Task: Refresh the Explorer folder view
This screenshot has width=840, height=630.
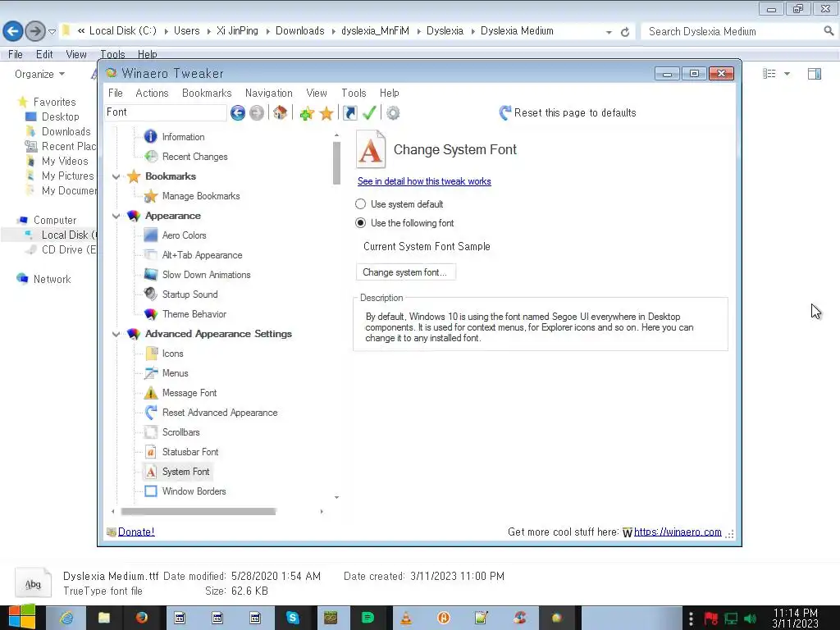Action: point(624,32)
